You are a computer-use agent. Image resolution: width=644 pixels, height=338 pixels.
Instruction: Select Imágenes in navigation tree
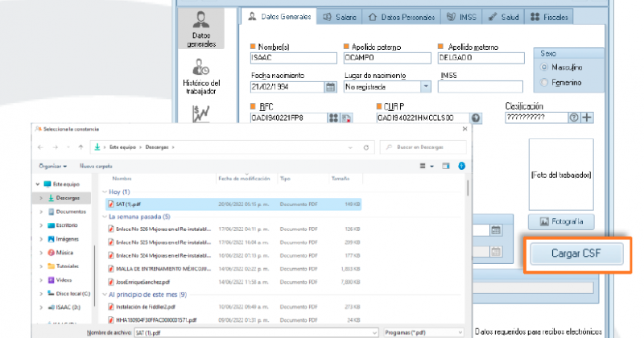pyautogui.click(x=64, y=239)
